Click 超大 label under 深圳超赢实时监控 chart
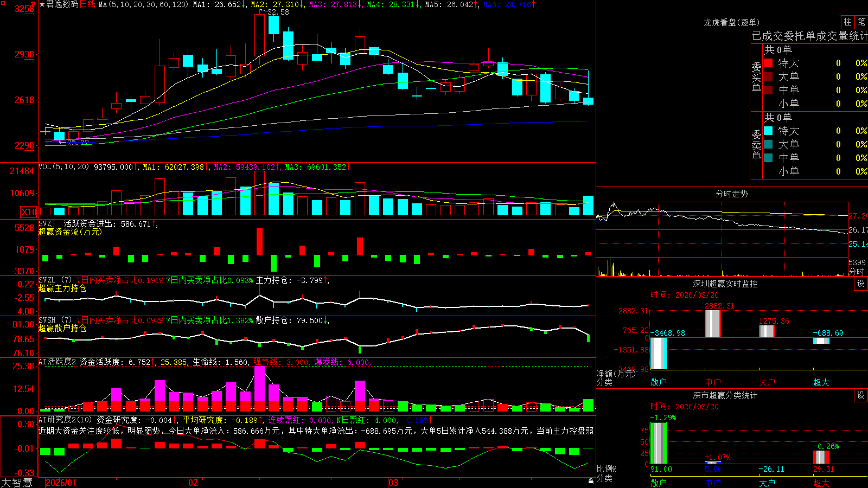Screen dimensions: 868x488 pos(821,382)
